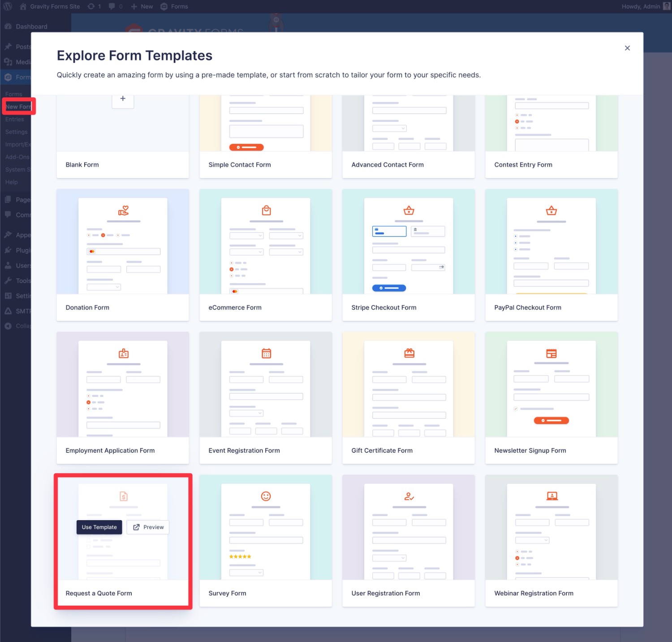
Task: Open the updates indicator in admin bar
Action: pos(94,6)
